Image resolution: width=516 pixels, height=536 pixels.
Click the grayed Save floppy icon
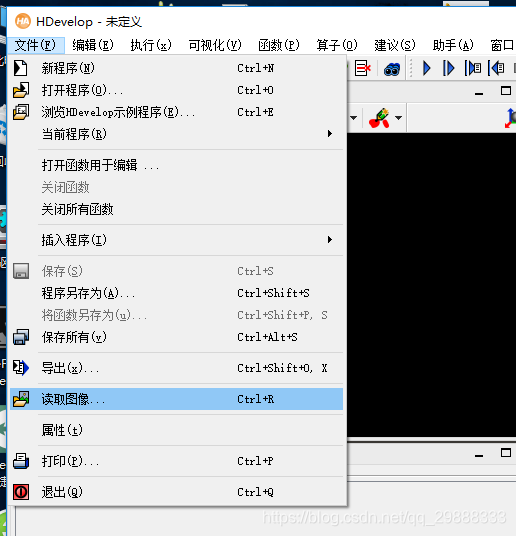coord(21,271)
